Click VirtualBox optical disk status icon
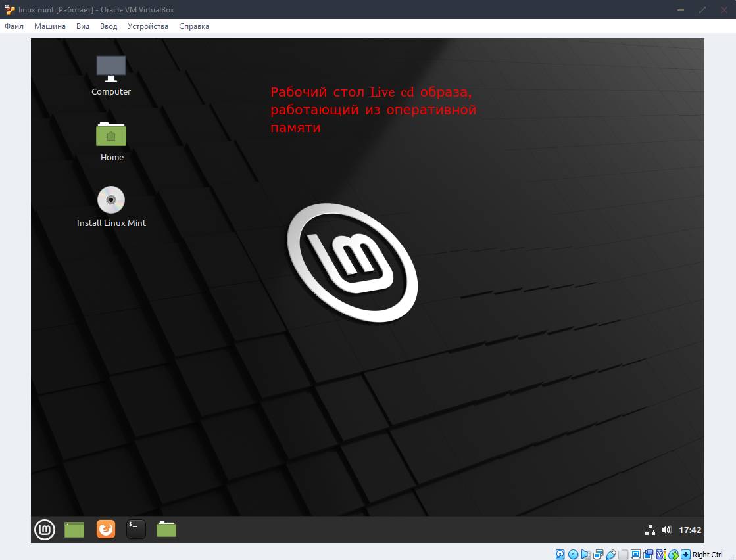The height and width of the screenshot is (560, 736). pyautogui.click(x=573, y=555)
